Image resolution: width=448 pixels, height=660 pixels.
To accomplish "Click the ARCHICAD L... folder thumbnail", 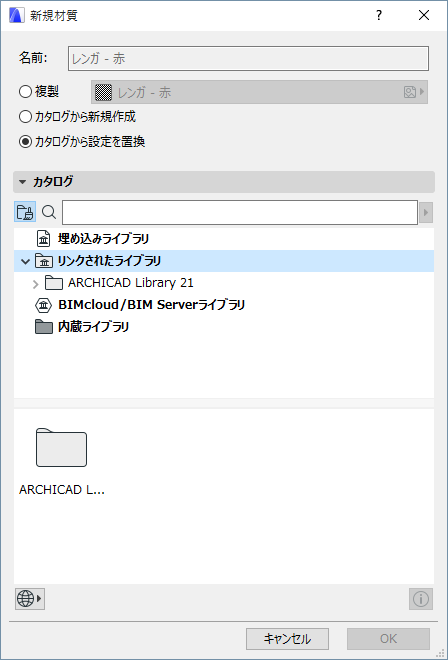I will [x=61, y=447].
